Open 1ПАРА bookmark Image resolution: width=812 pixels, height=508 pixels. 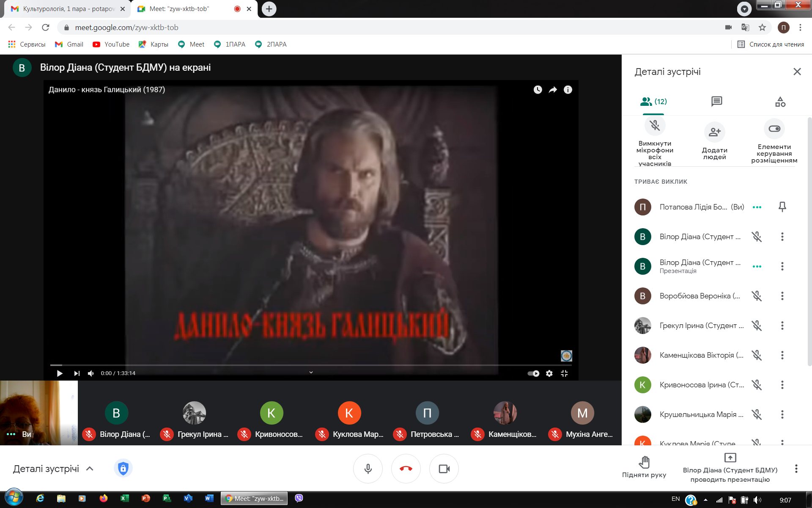click(230, 44)
